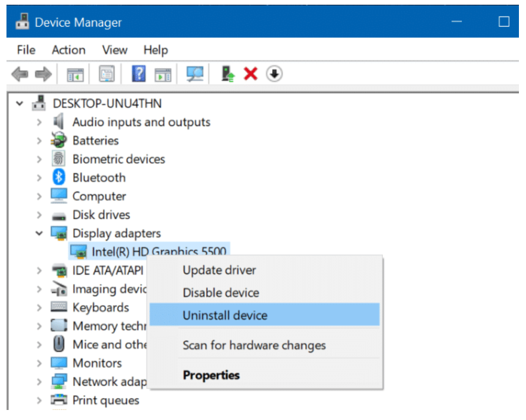Choose Scan for hardware changes

[x=265, y=345]
